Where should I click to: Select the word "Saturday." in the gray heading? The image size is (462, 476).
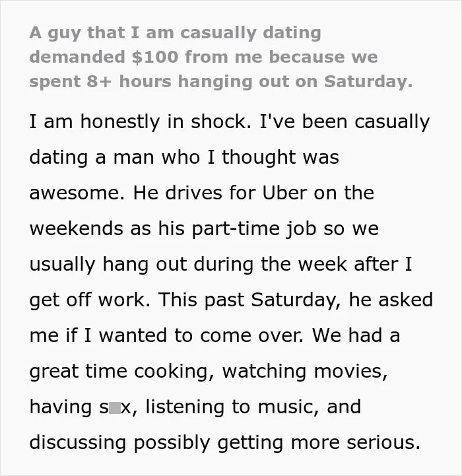click(x=368, y=82)
